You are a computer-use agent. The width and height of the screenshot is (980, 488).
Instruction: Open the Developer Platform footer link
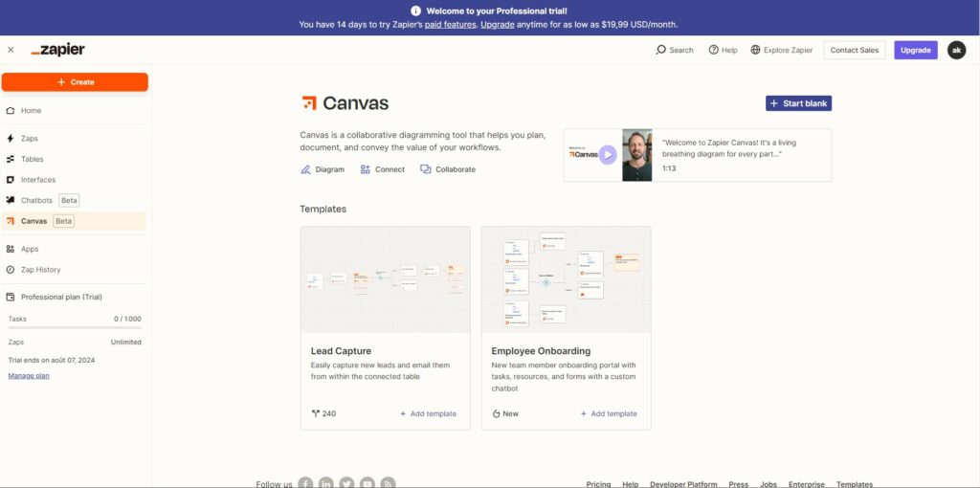tap(683, 484)
